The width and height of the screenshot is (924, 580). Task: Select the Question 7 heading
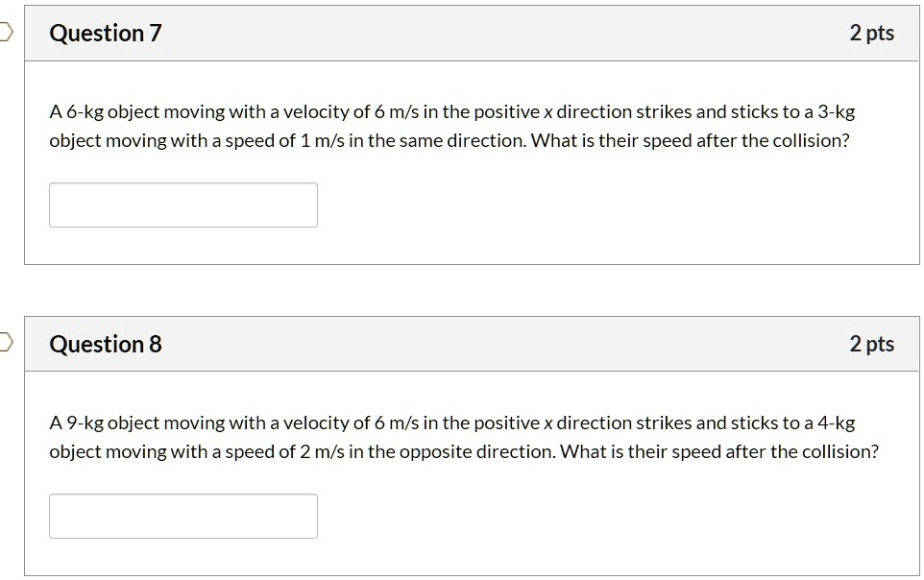106,34
